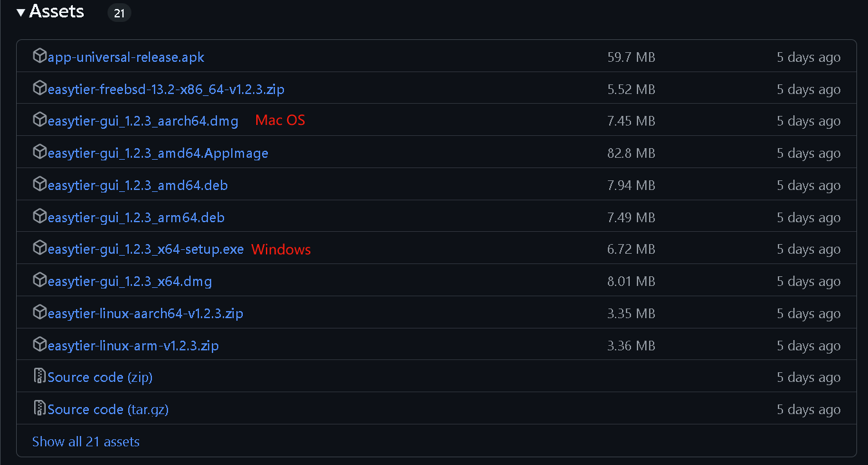The image size is (868, 465).
Task: Download easytier-gui_1.2.3_arm64.deb package
Action: coord(136,218)
